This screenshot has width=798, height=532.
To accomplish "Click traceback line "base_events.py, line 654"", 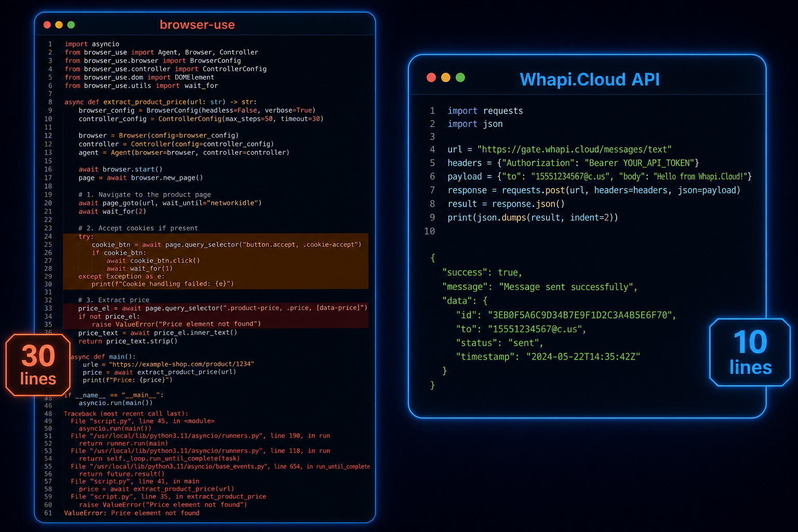I will pyautogui.click(x=221, y=467).
